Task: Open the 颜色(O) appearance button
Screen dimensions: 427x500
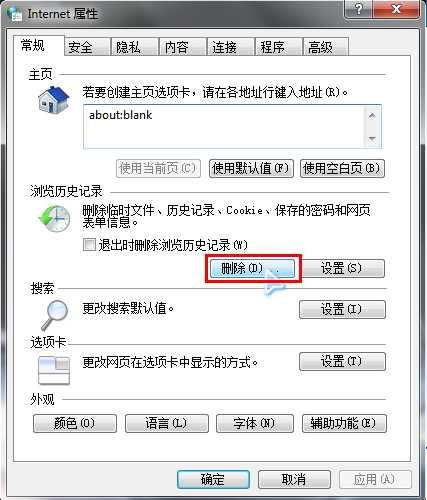Action: (75, 423)
